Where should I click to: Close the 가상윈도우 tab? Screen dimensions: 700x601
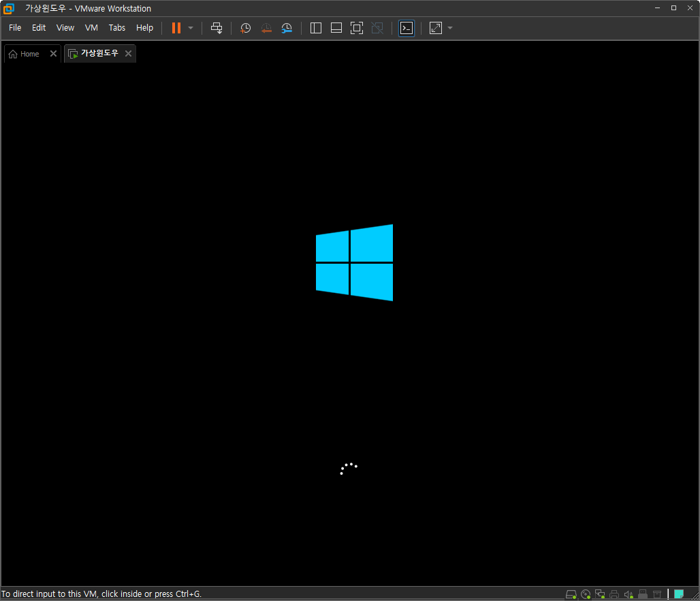click(128, 54)
